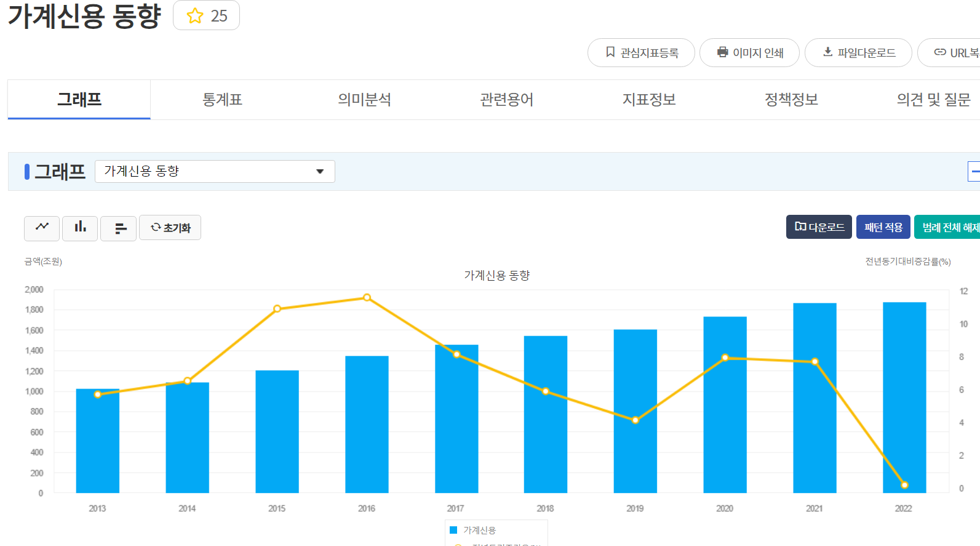Collapse the 그래프 section with minus button
The width and height of the screenshot is (980, 546).
pos(974,171)
